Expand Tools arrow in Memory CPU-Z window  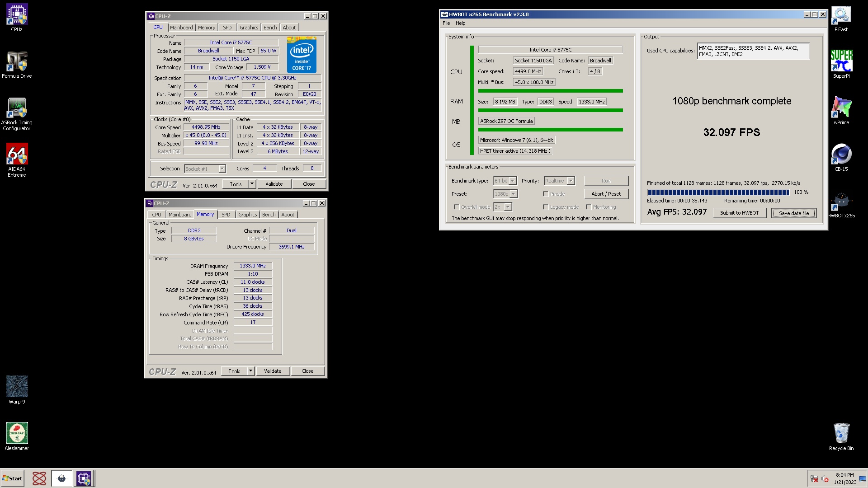pyautogui.click(x=251, y=371)
